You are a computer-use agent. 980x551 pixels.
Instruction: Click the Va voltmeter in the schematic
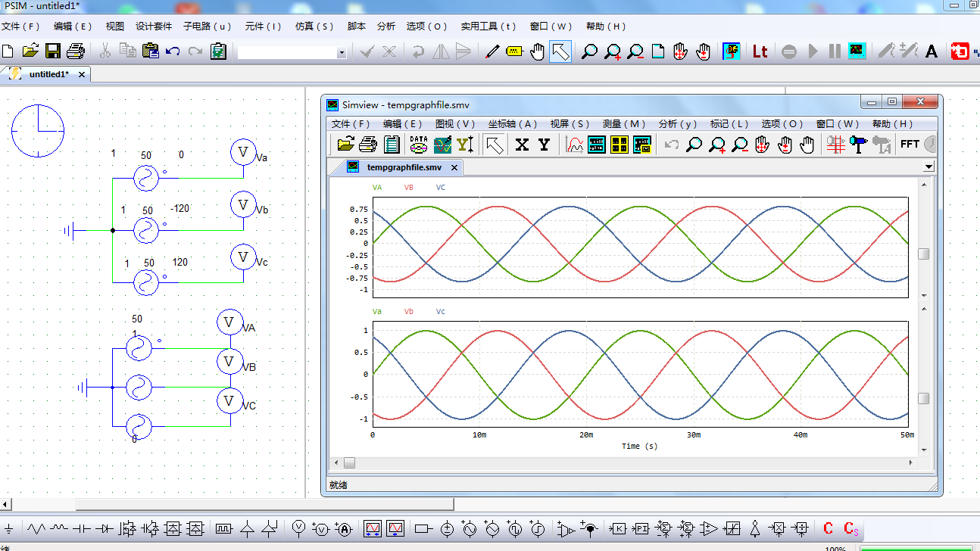(x=243, y=151)
